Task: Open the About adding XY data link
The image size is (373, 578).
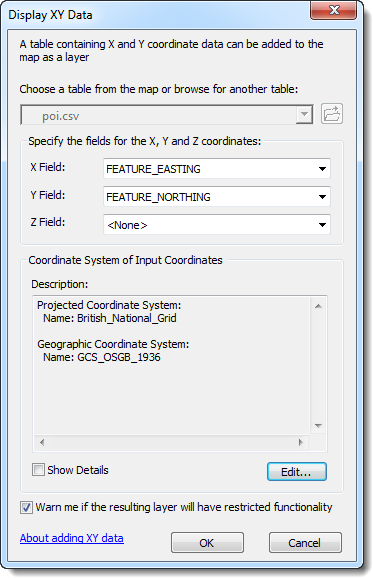Action: [x=72, y=538]
